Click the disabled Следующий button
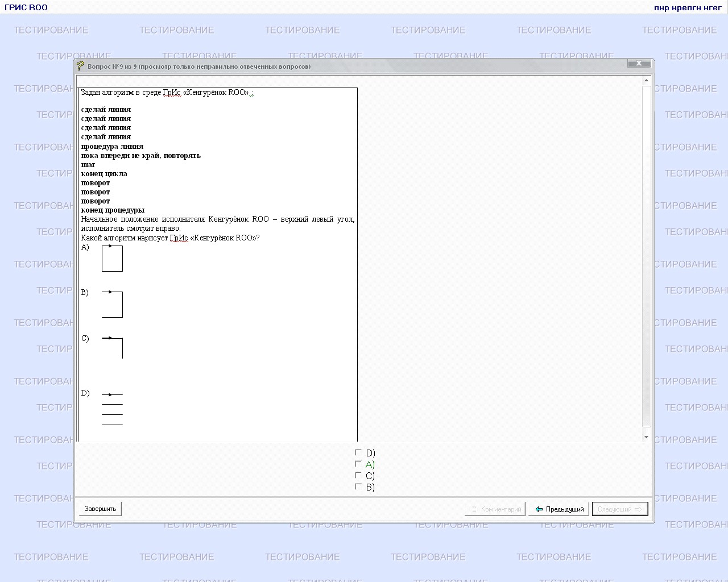728x582 pixels. [x=619, y=509]
